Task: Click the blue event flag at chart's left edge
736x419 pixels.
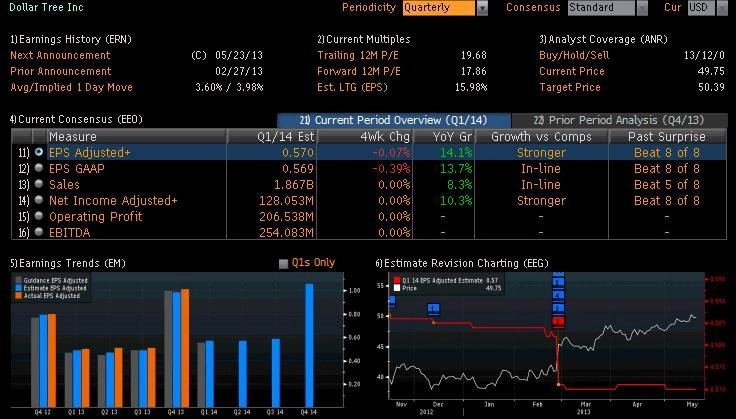Action: point(392,302)
